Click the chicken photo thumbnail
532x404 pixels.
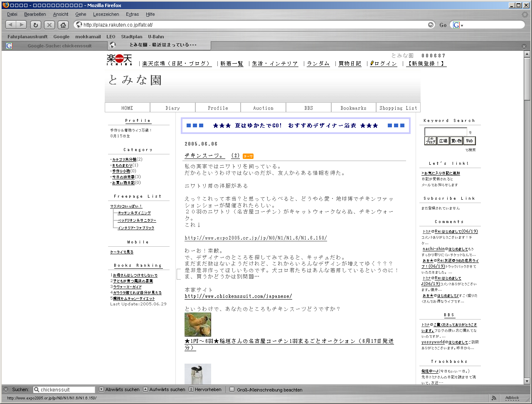[x=198, y=325]
